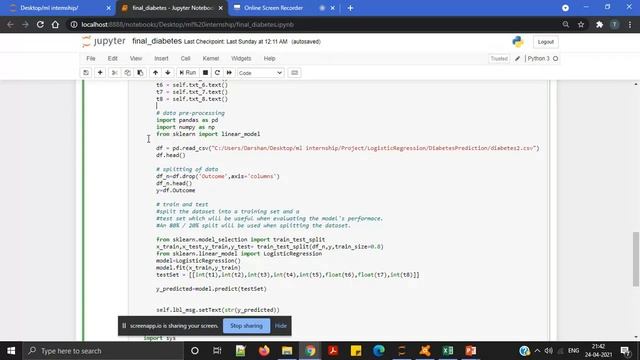Screen dimensions: 640x360
Task: Copy selected cells icon in Jupyter toolbar
Action: (x=127, y=73)
